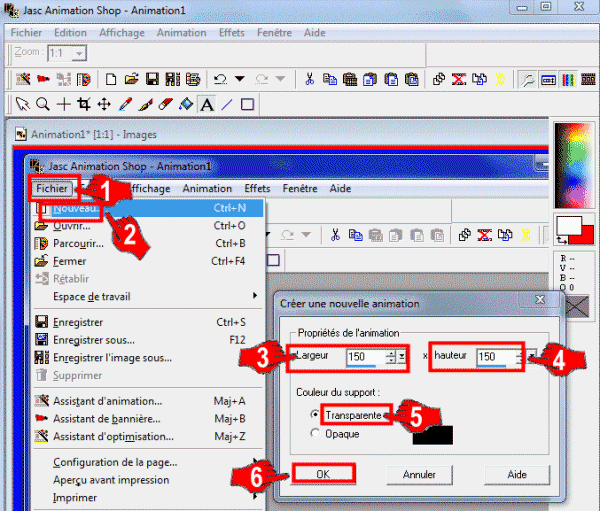600x511 pixels.
Task: Click Paste As New Animation toolbar icon
Action: [350, 80]
